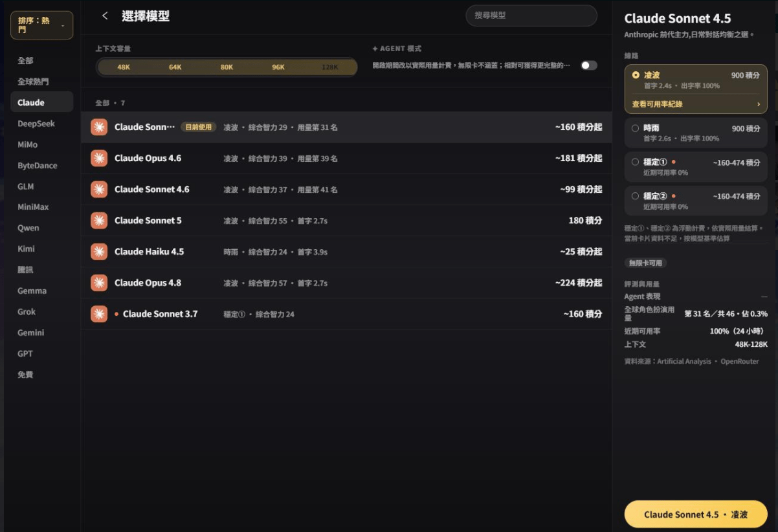Click the 48K-128K context value
The width and height of the screenshot is (778, 532).
pyautogui.click(x=751, y=344)
